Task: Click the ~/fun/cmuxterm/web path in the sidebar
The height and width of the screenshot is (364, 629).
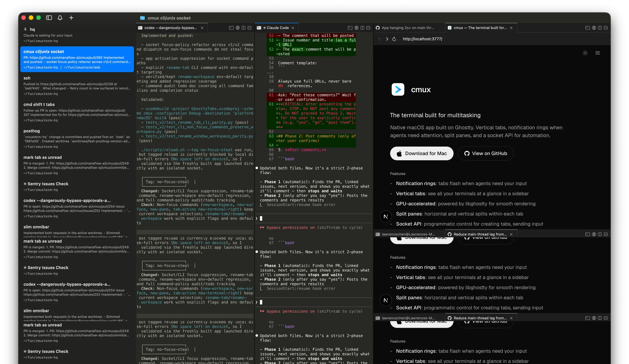Action: pyautogui.click(x=82, y=67)
